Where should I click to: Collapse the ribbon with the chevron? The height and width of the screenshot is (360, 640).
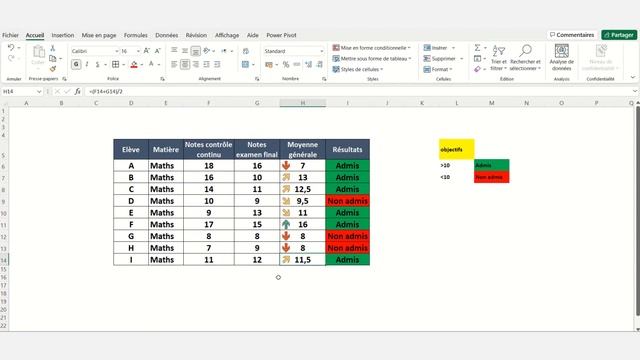click(633, 78)
